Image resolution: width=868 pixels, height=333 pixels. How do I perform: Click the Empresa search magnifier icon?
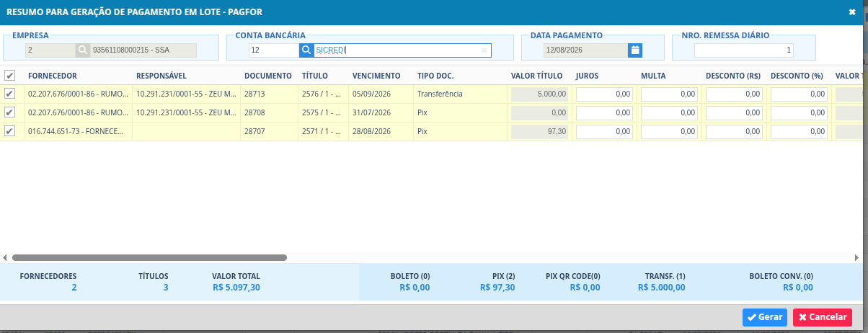[83, 50]
